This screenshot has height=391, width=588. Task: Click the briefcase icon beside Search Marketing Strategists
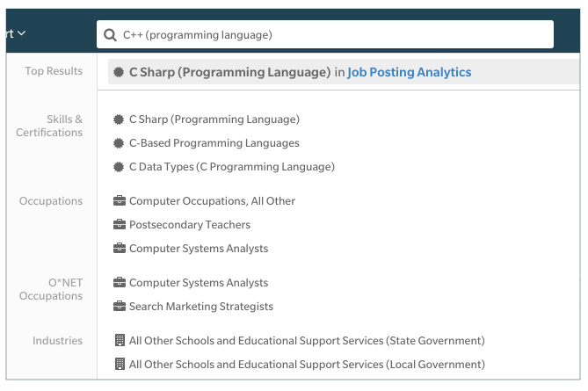tap(120, 307)
